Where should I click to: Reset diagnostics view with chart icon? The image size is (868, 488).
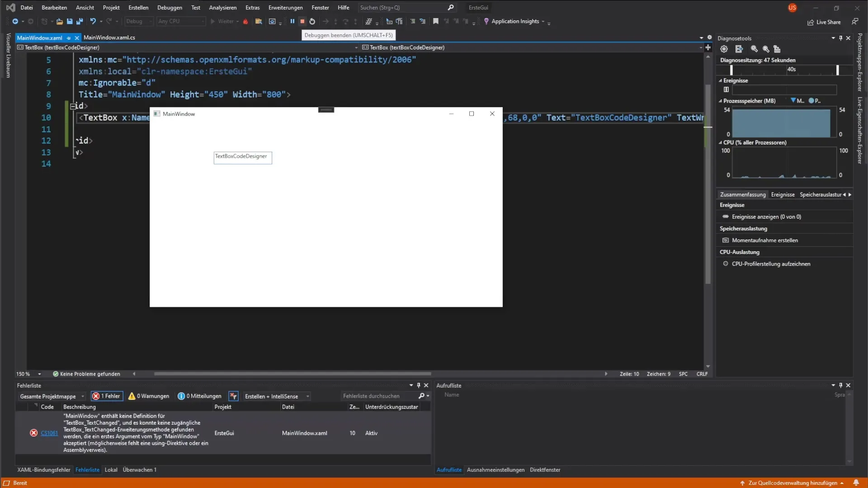[x=777, y=49]
